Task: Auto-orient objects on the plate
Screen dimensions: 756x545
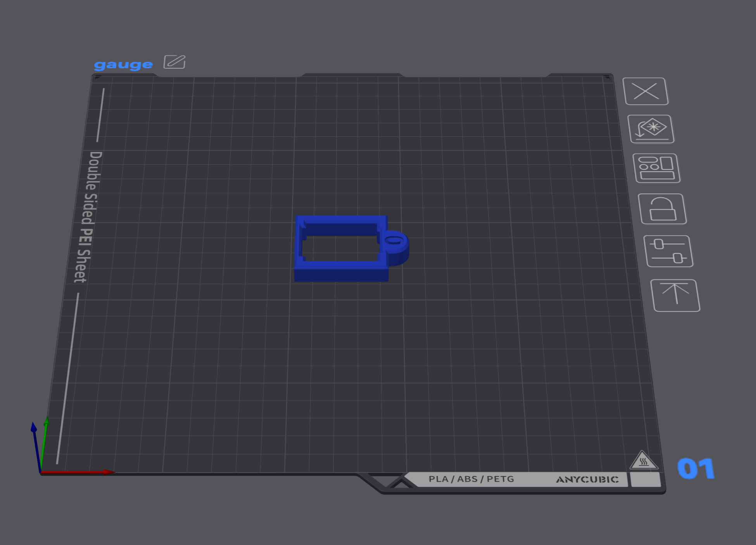Action: [651, 129]
